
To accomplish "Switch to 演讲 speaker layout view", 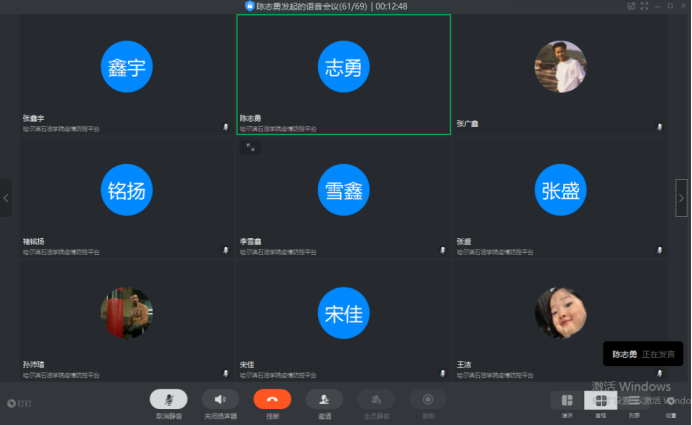I will click(x=567, y=400).
